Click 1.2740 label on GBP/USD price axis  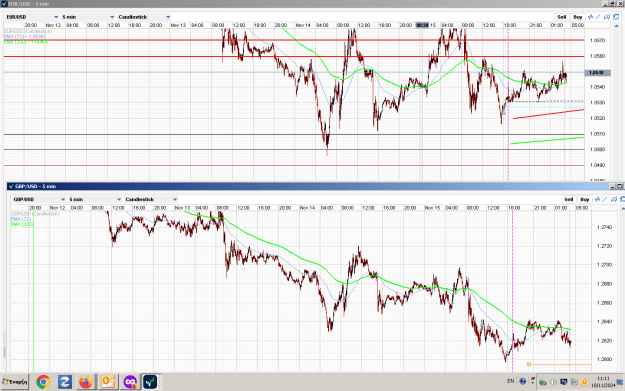[604, 227]
